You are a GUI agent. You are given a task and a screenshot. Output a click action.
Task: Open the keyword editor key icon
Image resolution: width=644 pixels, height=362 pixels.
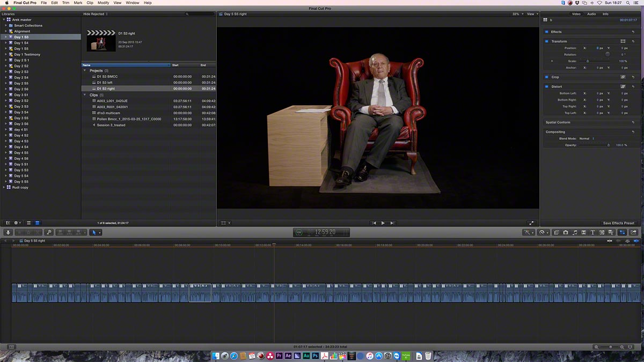coord(49,232)
